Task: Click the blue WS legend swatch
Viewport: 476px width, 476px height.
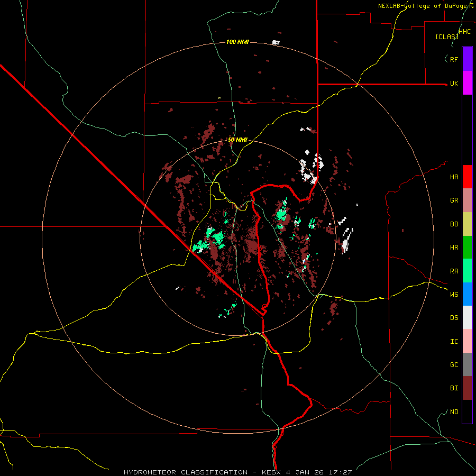Action: pos(467,294)
